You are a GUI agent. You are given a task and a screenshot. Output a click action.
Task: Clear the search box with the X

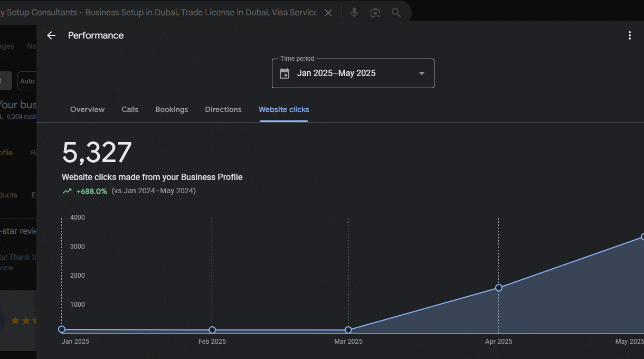pos(328,13)
